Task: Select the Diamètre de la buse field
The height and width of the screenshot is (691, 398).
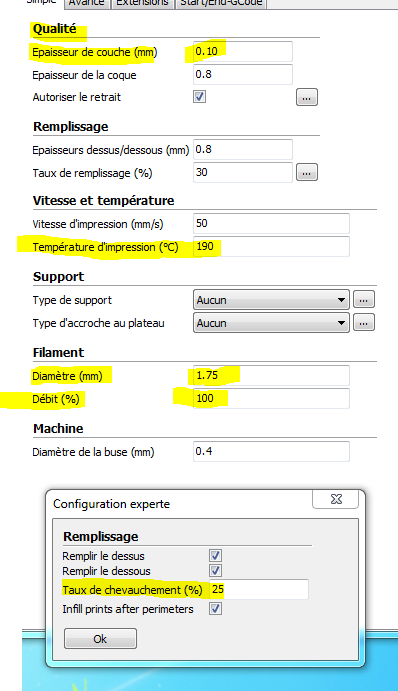Action: [271, 451]
